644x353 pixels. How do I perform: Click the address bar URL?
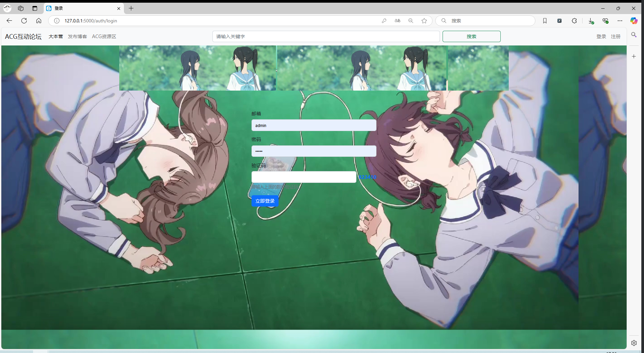pos(91,21)
